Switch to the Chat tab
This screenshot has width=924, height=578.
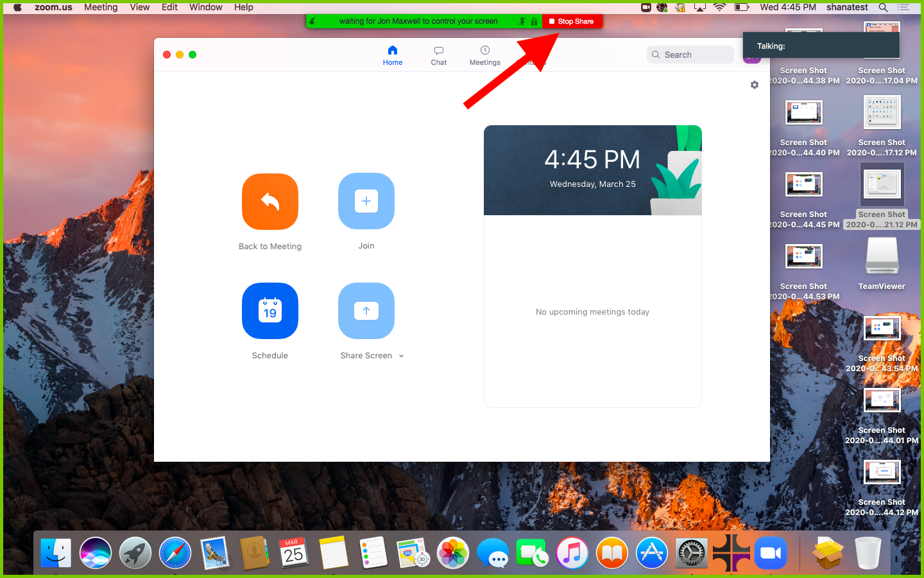click(439, 55)
